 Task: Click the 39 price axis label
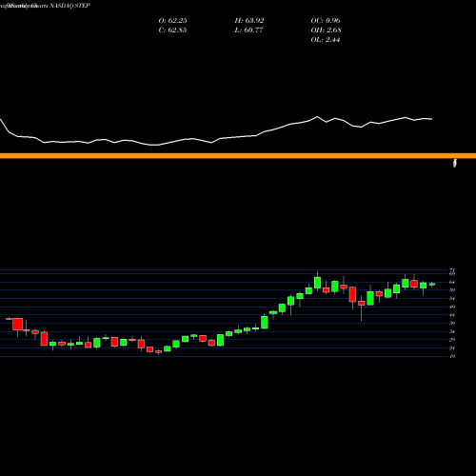452,323
